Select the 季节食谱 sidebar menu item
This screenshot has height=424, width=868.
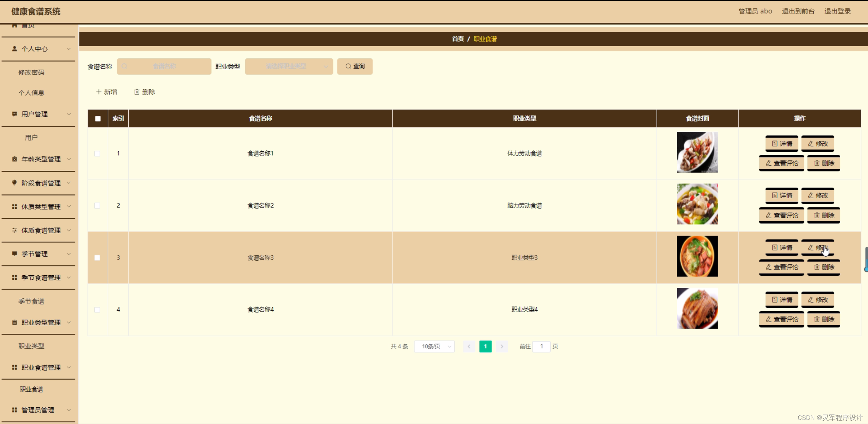click(31, 301)
